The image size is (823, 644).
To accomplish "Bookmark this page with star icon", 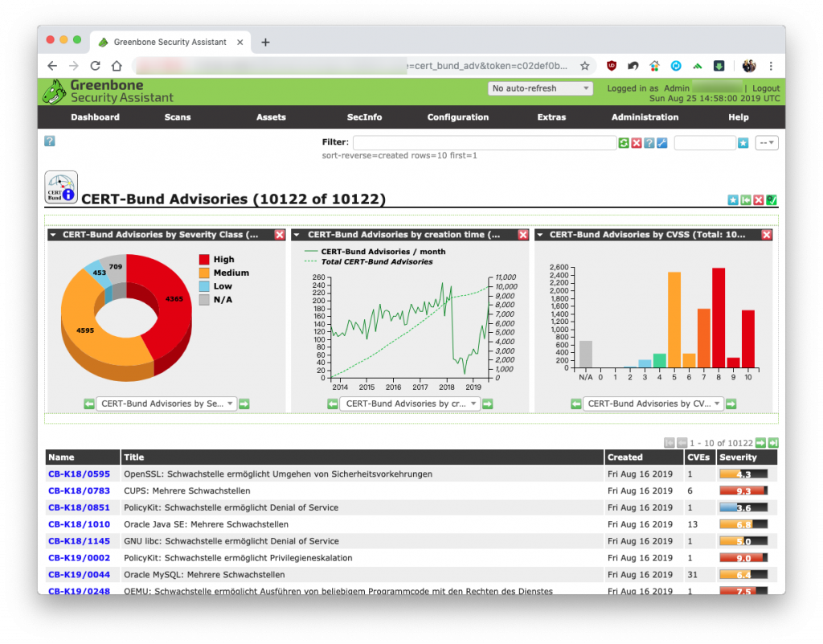I will point(585,66).
